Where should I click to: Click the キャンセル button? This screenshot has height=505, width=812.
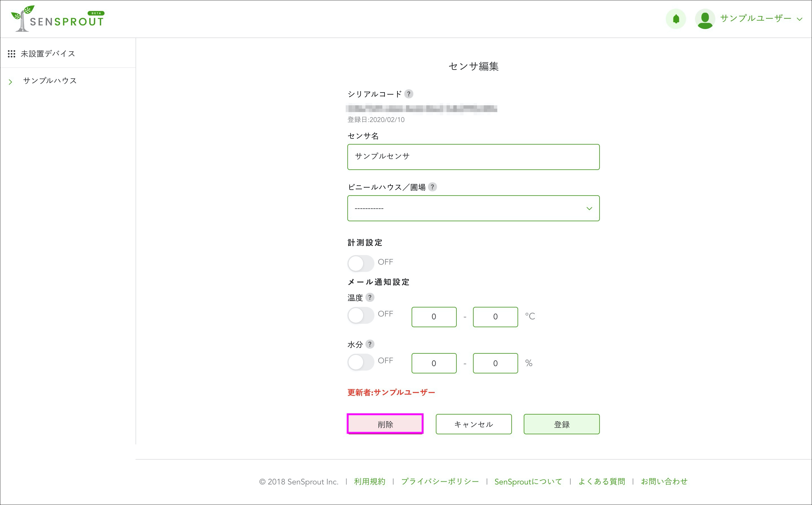[x=474, y=424]
